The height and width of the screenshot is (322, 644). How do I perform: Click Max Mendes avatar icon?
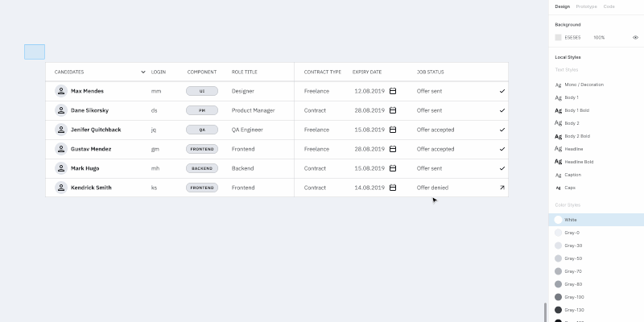point(60,91)
